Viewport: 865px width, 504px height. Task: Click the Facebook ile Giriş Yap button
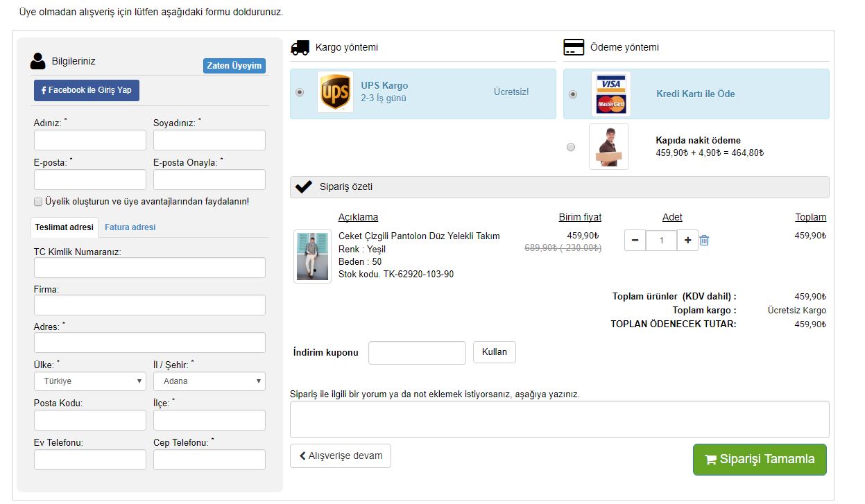click(x=87, y=90)
